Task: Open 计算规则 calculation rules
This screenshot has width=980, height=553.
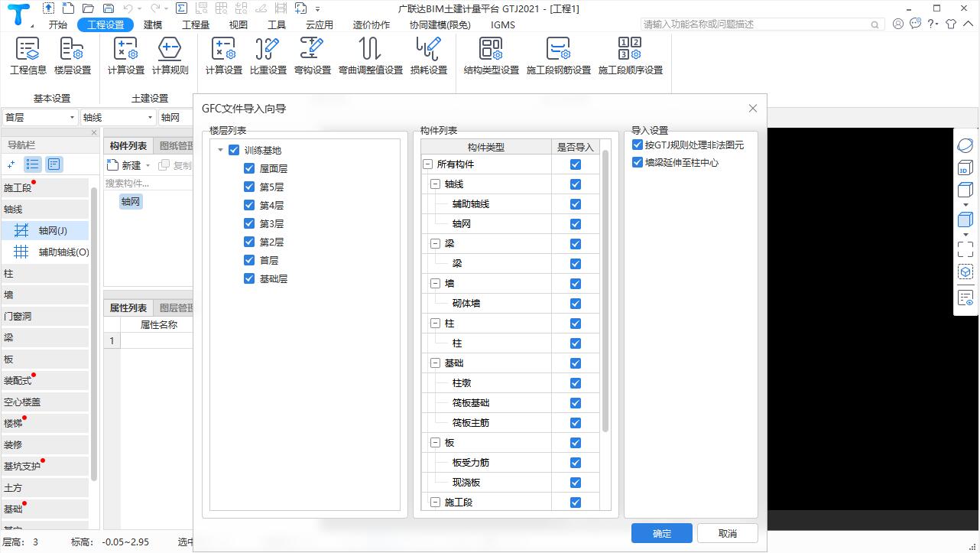Action: click(170, 56)
